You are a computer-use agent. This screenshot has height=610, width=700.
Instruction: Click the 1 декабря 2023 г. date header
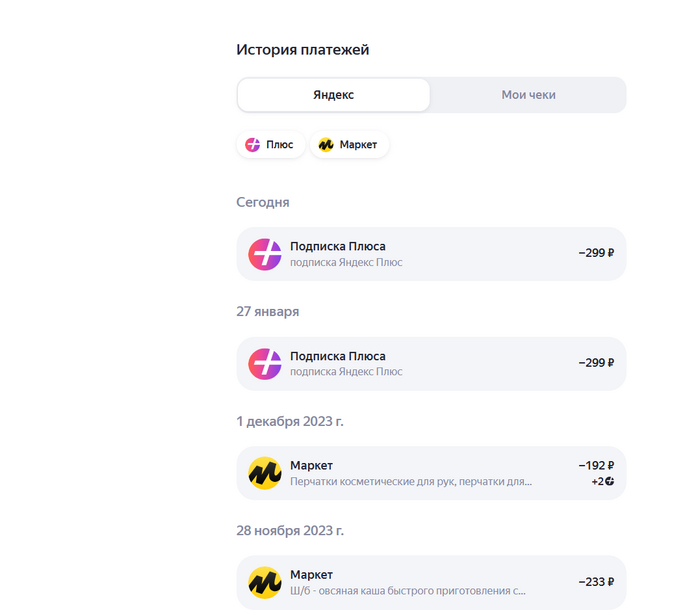coord(289,421)
